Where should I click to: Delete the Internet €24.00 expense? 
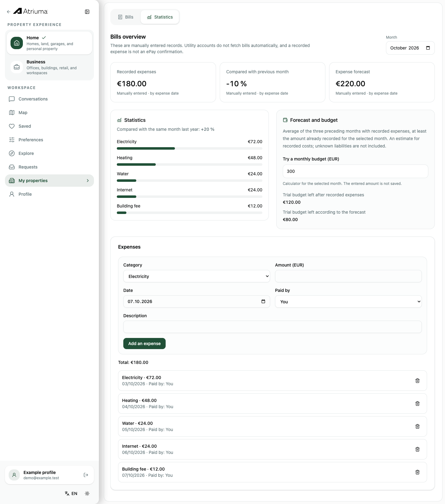(x=417, y=449)
